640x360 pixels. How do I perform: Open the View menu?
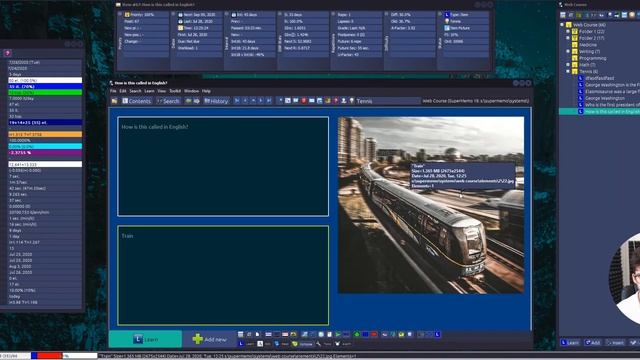coord(162,91)
